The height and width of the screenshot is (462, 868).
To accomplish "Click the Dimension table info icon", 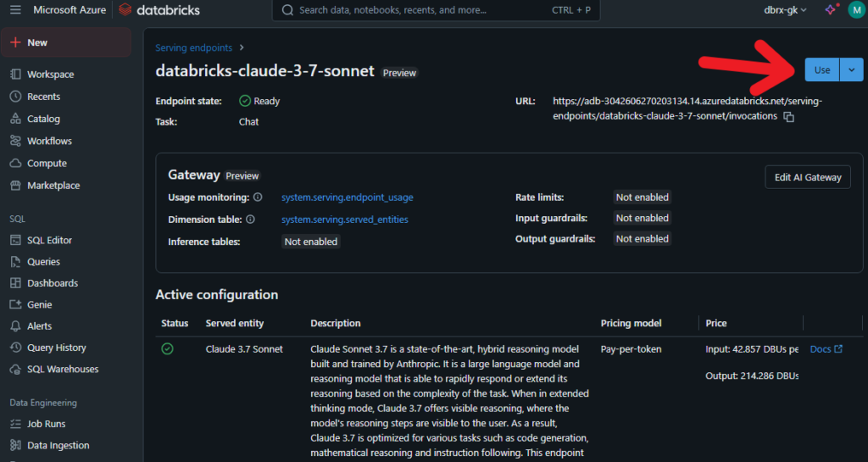I will click(250, 219).
